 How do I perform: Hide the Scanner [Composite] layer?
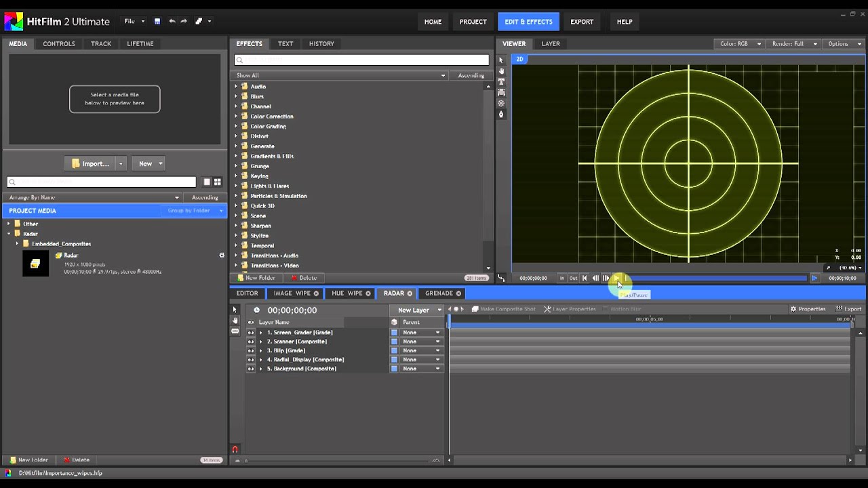coord(251,342)
